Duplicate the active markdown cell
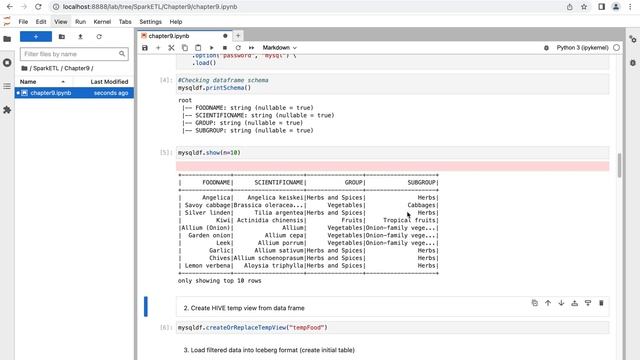640x360 pixels. [535, 303]
